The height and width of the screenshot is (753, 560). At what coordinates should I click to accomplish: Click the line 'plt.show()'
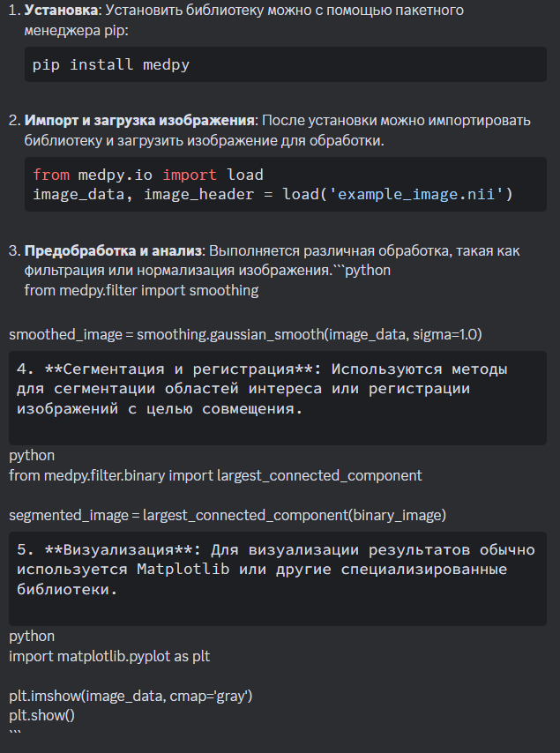coord(41,716)
